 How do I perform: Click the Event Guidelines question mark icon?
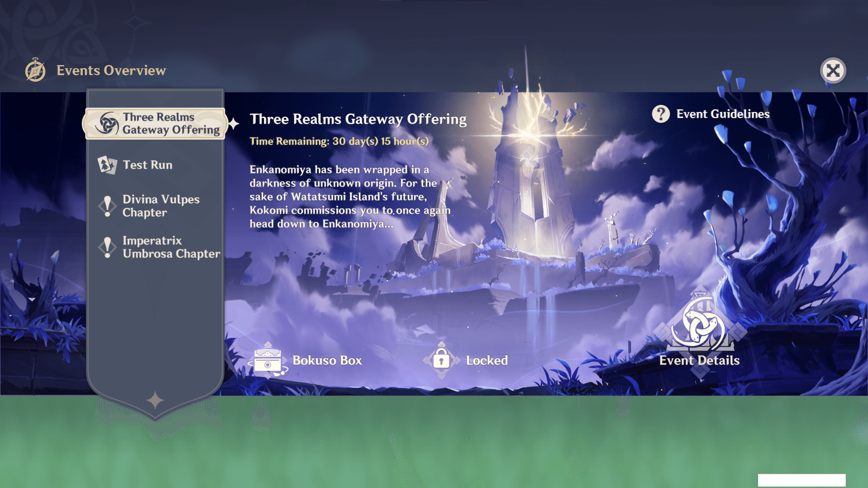tap(661, 114)
